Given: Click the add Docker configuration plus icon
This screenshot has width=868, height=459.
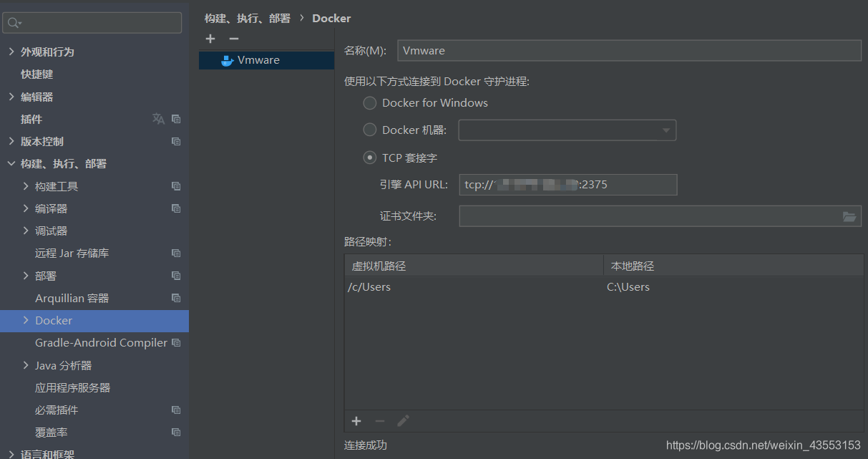Looking at the screenshot, I should click(210, 39).
